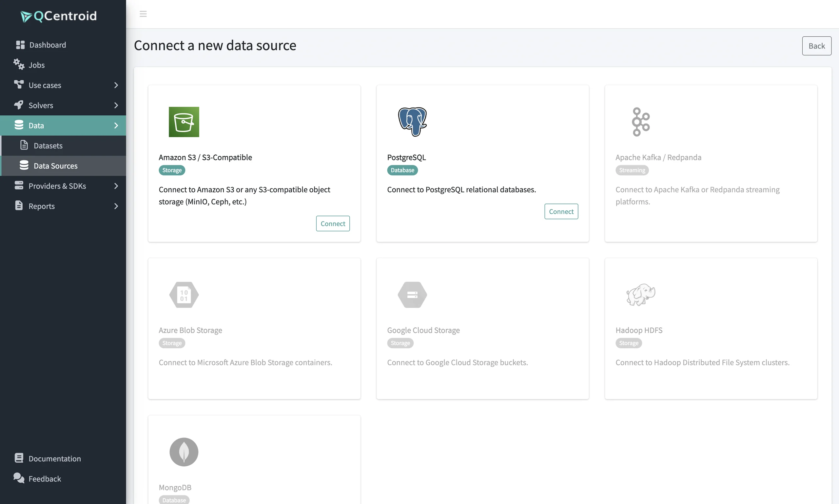839x504 pixels.
Task: Click the "Amazon S3 / S3-Compatible" title
Action: pos(205,157)
